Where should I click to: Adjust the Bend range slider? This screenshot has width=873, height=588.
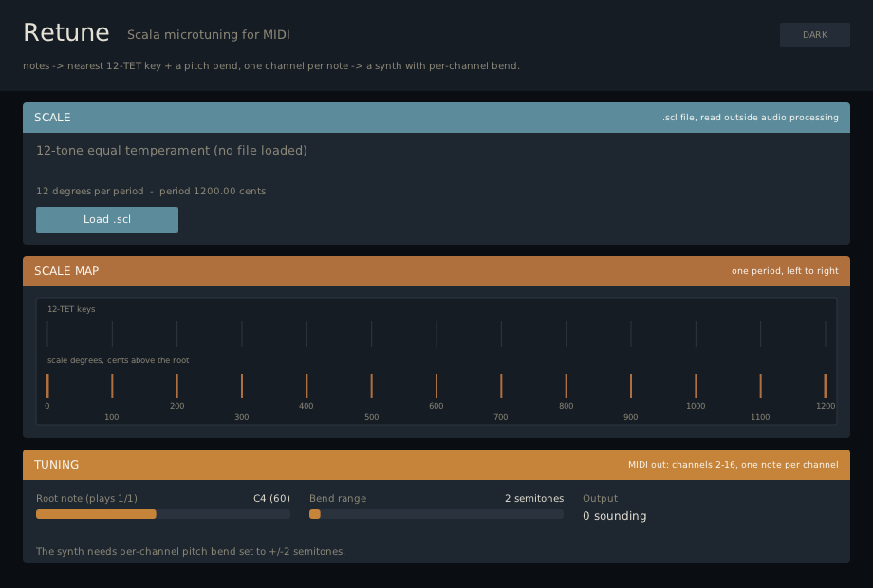436,514
